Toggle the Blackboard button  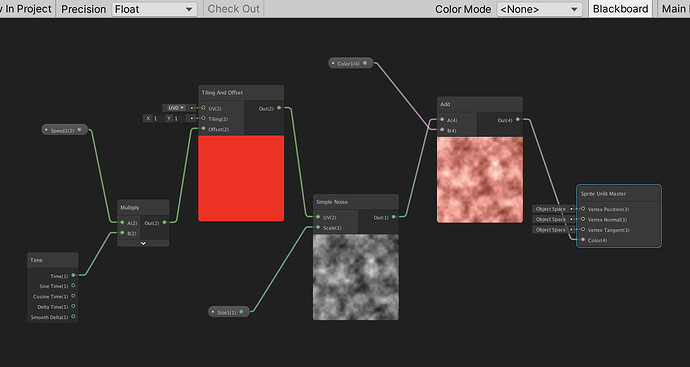(620, 9)
